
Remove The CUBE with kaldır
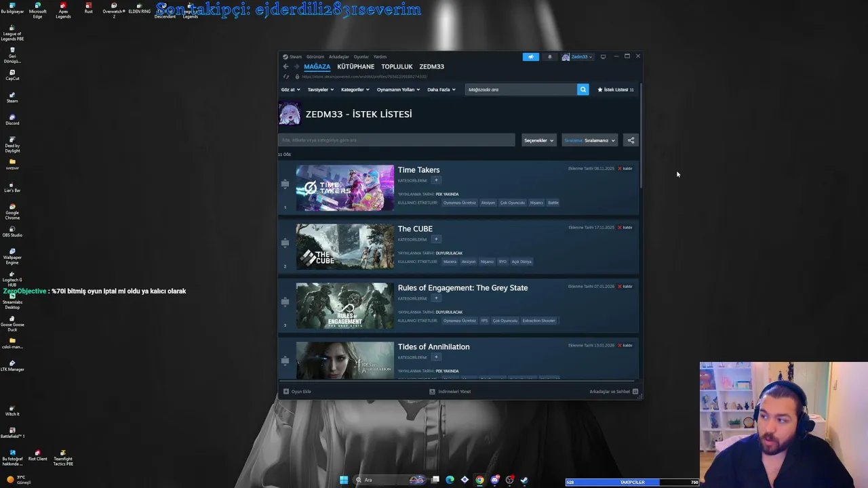(625, 228)
